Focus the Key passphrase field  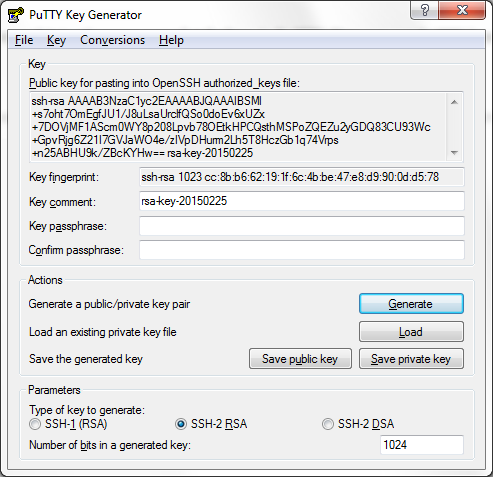pos(302,226)
